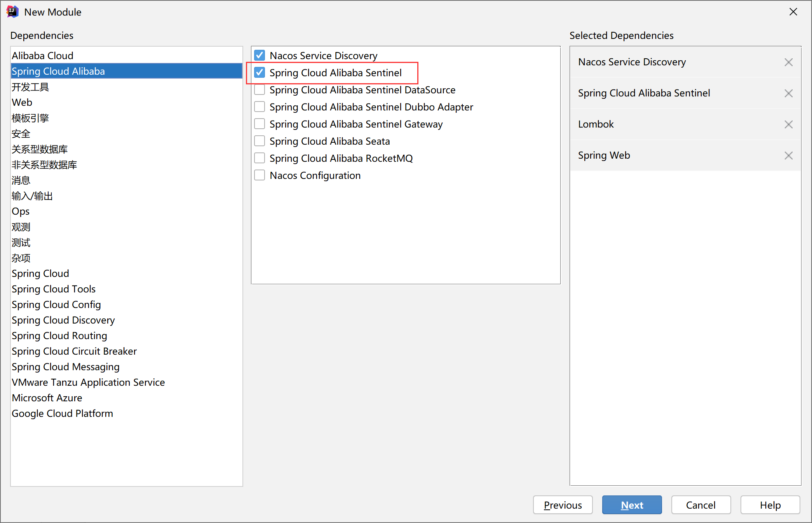Select Spring Cloud Alibaba category
The width and height of the screenshot is (812, 523).
tap(126, 71)
